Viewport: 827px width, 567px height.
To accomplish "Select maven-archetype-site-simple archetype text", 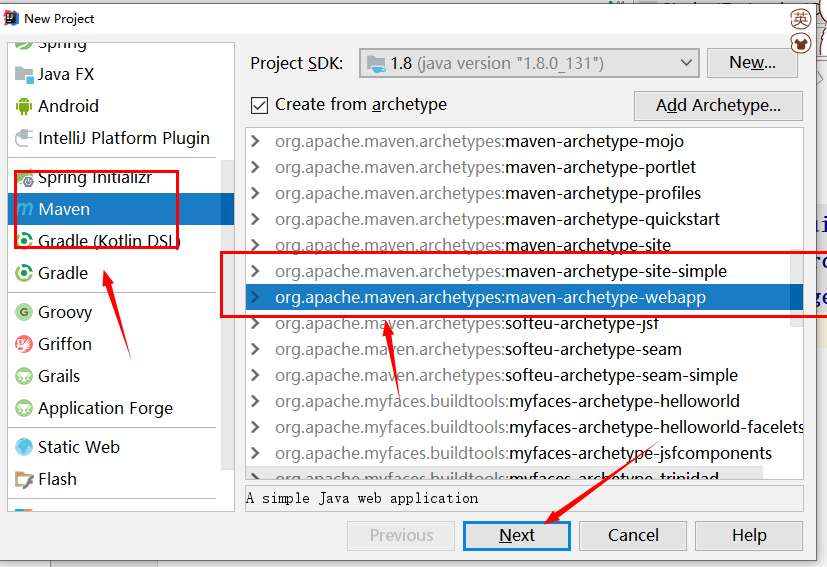I will (501, 271).
